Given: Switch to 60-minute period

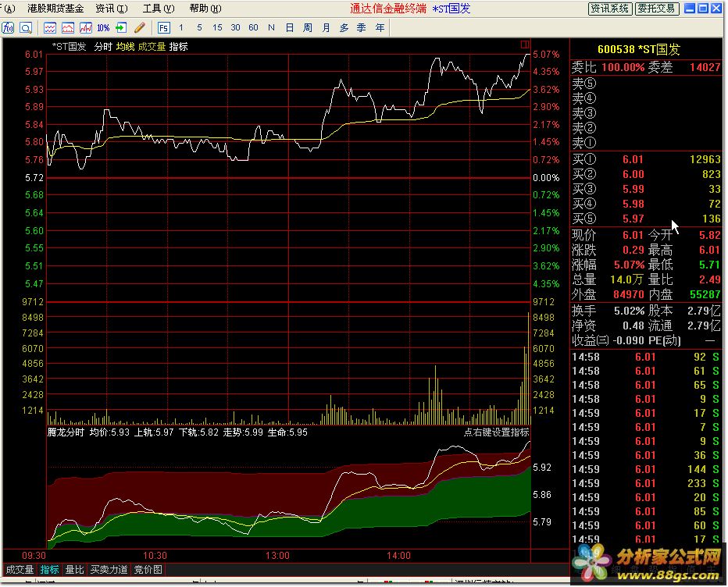Looking at the screenshot, I should pos(254,28).
